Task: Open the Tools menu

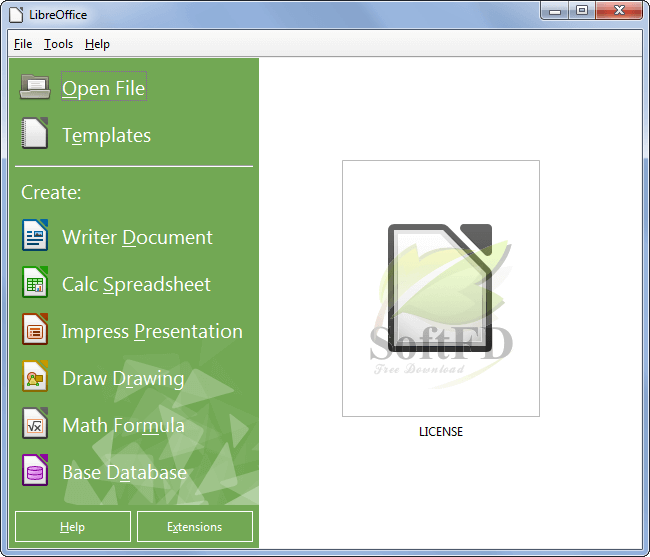Action: pos(58,44)
